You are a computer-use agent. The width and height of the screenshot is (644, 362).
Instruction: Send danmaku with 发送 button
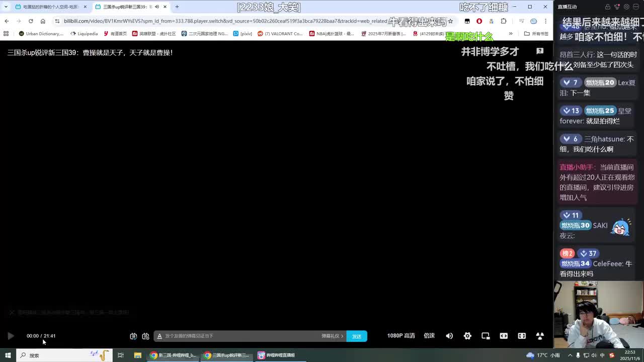click(357, 336)
